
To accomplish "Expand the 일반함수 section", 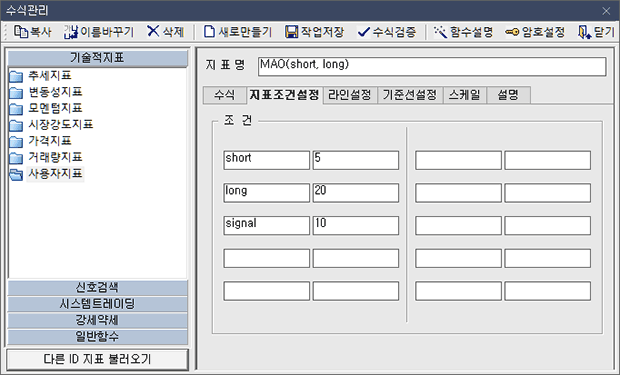I will [x=98, y=336].
